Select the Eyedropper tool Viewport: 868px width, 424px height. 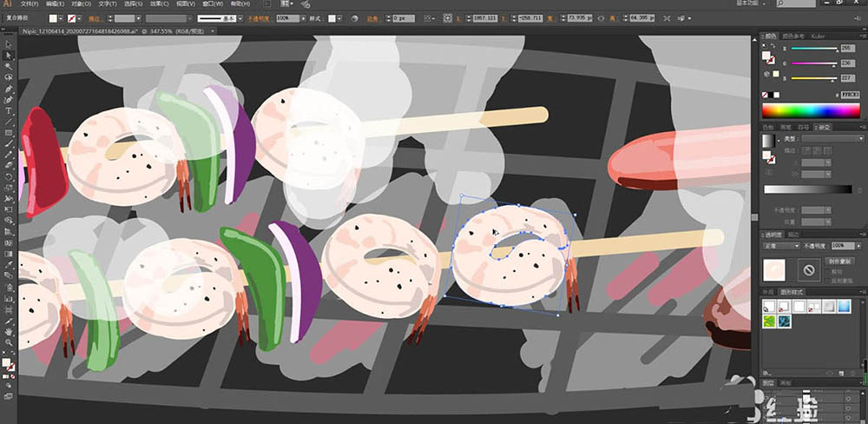(x=9, y=265)
